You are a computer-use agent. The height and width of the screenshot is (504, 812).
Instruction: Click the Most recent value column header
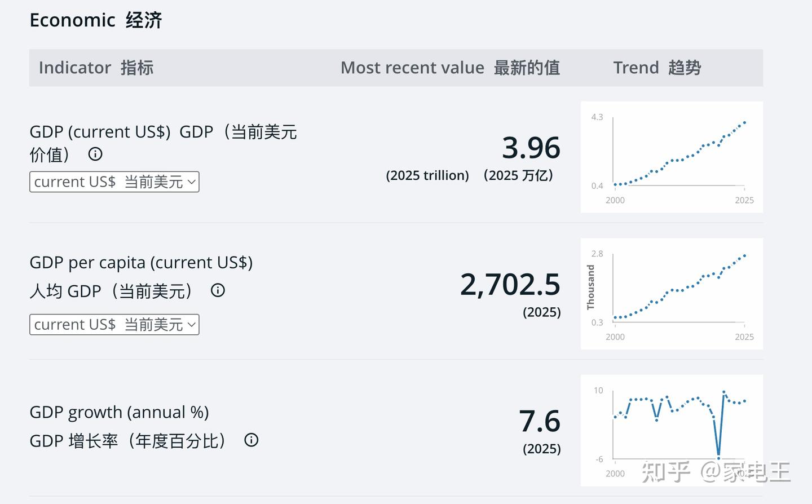[450, 68]
